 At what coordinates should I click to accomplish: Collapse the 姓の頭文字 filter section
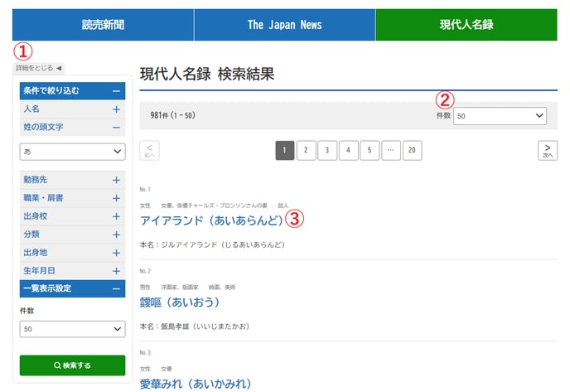(x=116, y=127)
